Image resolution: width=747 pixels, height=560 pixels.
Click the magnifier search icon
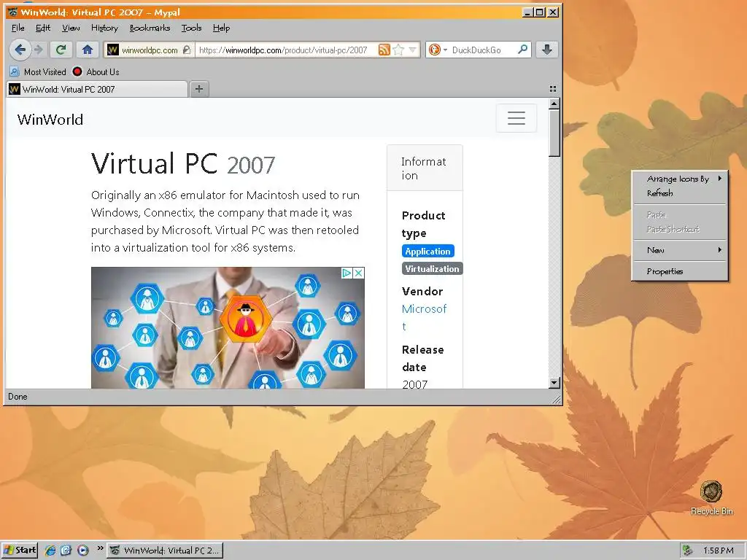(522, 50)
